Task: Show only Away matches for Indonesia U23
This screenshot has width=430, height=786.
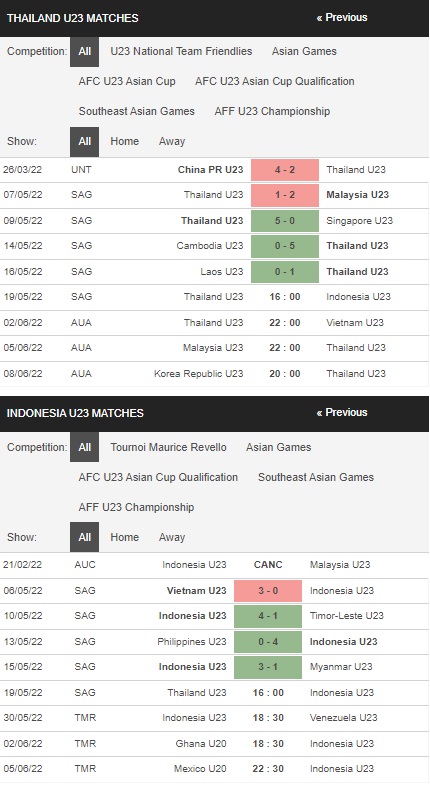Action: 172,537
